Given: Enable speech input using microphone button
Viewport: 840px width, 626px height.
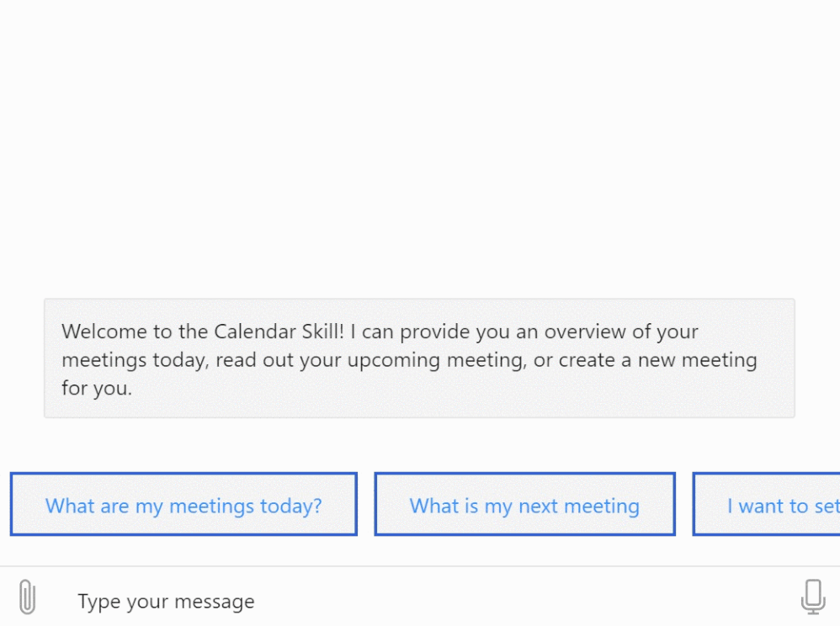Looking at the screenshot, I should coord(812,597).
